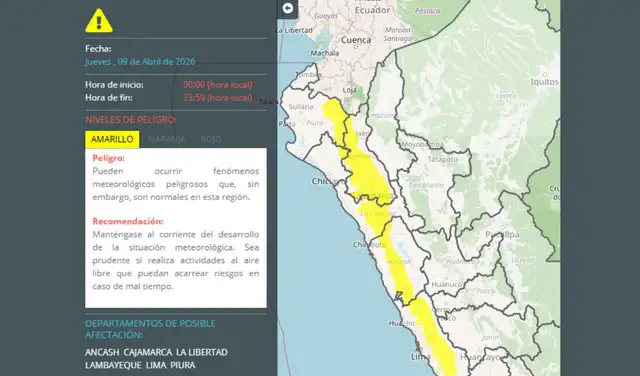Click the end time '23:59 (hora local)'
Viewport: 640px width, 376px height.
[x=218, y=98]
